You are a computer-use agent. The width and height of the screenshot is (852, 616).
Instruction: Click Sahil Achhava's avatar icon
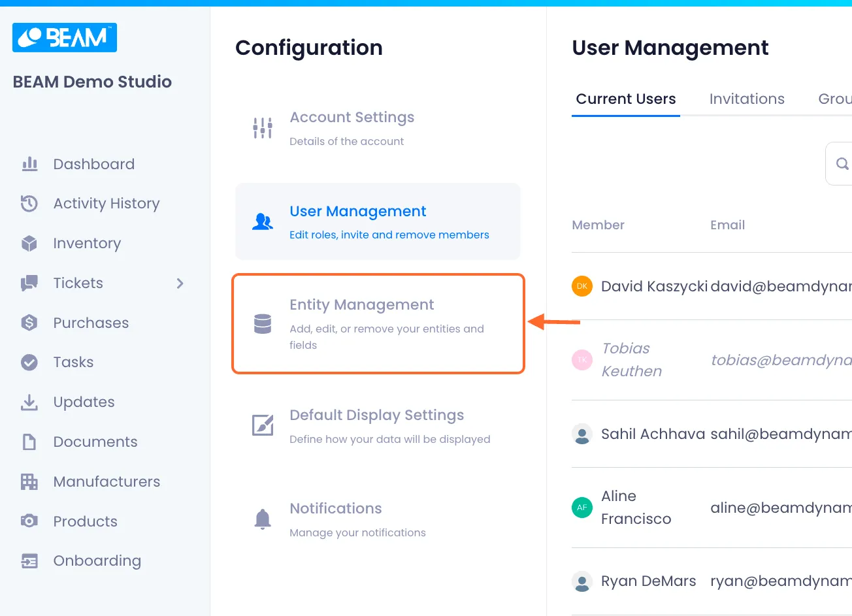582,434
